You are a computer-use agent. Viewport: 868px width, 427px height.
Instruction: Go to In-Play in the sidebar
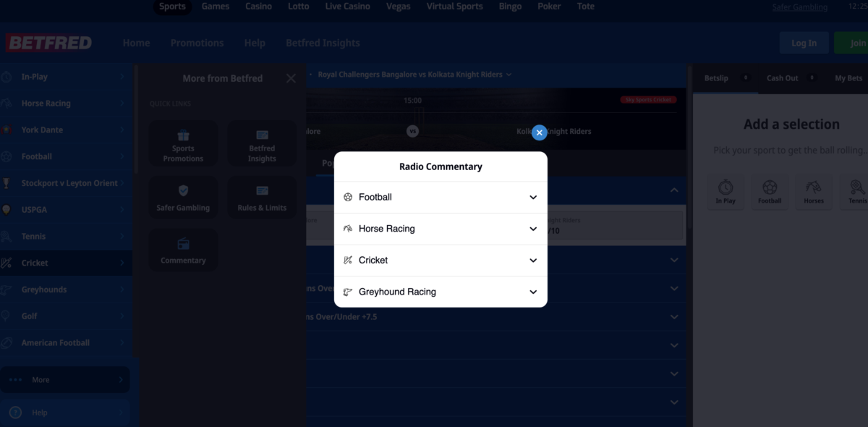(66, 77)
